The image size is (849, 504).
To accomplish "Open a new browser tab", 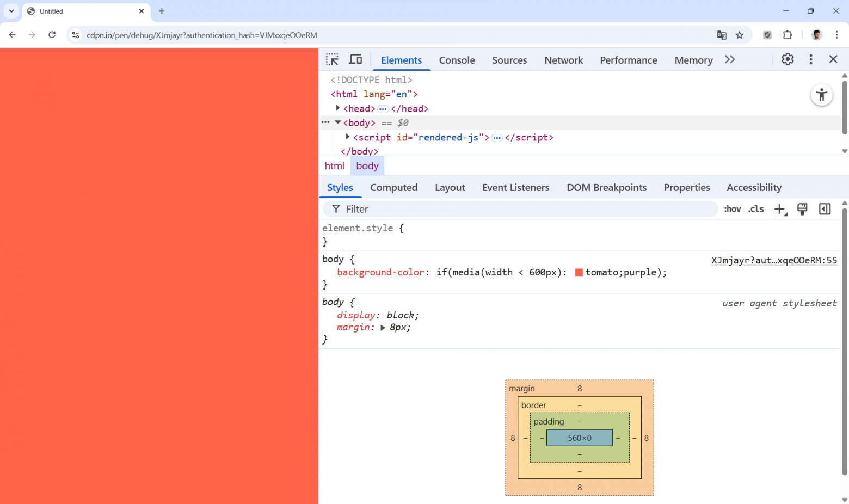I will pos(162,11).
